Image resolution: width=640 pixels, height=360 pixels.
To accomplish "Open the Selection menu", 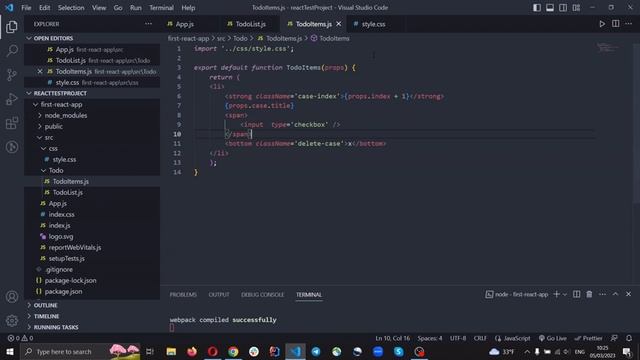I will click(x=71, y=8).
